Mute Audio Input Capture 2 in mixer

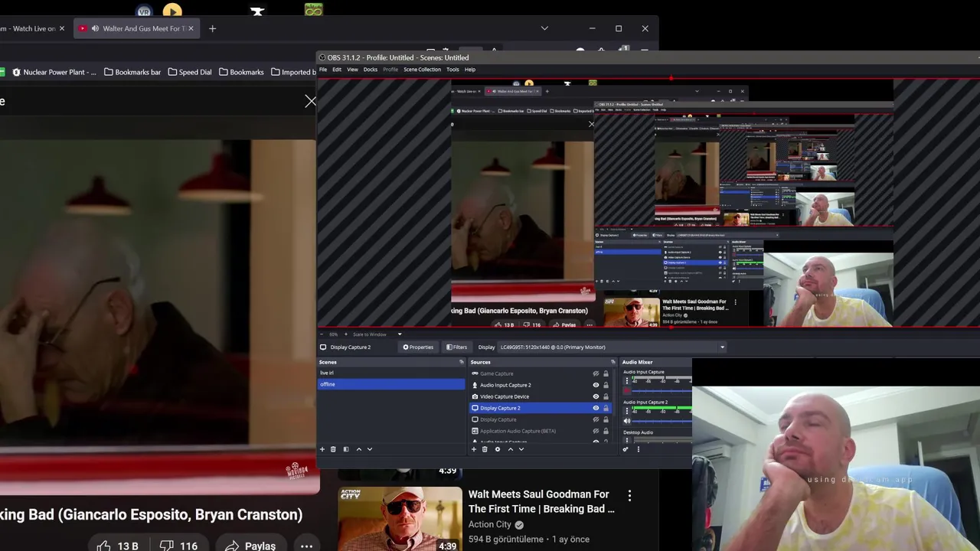(627, 421)
